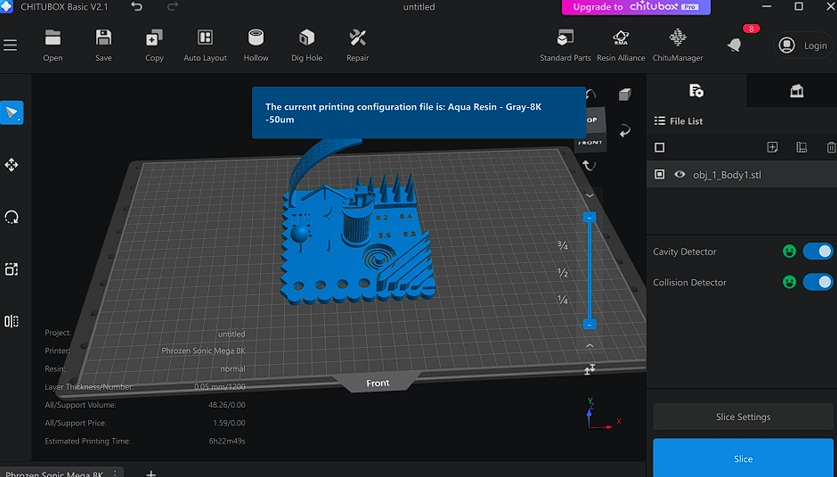Open Standard Parts library
This screenshot has height=477, width=837.
coord(565,45)
